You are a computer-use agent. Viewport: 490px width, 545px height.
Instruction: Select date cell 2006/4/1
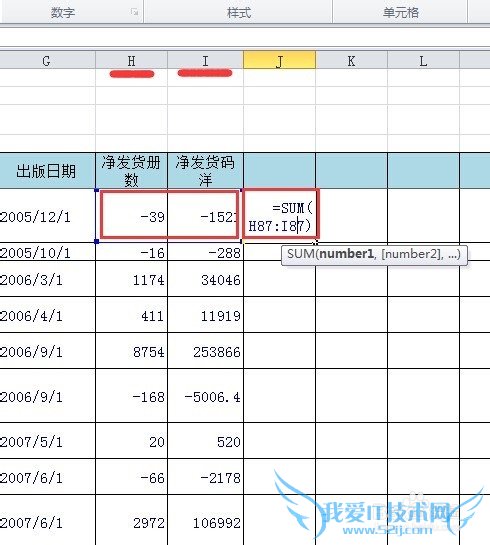coord(47,315)
